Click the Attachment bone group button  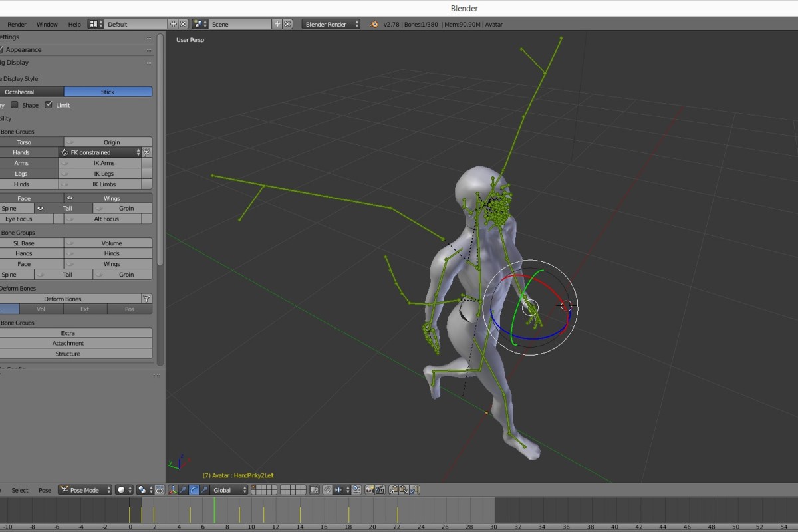point(68,343)
